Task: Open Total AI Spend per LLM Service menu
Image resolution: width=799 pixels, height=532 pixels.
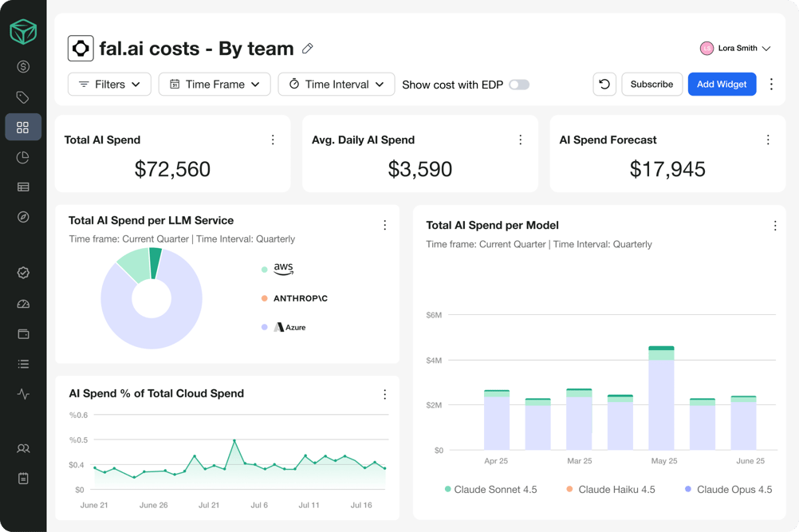Action: pos(384,225)
